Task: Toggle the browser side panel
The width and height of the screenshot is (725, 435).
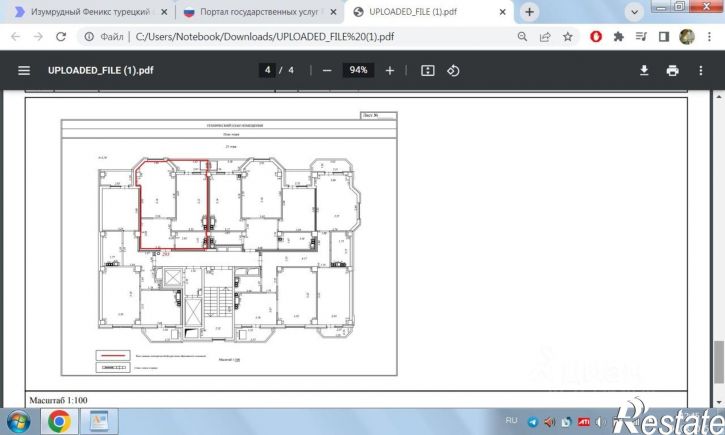Action: tap(663, 36)
